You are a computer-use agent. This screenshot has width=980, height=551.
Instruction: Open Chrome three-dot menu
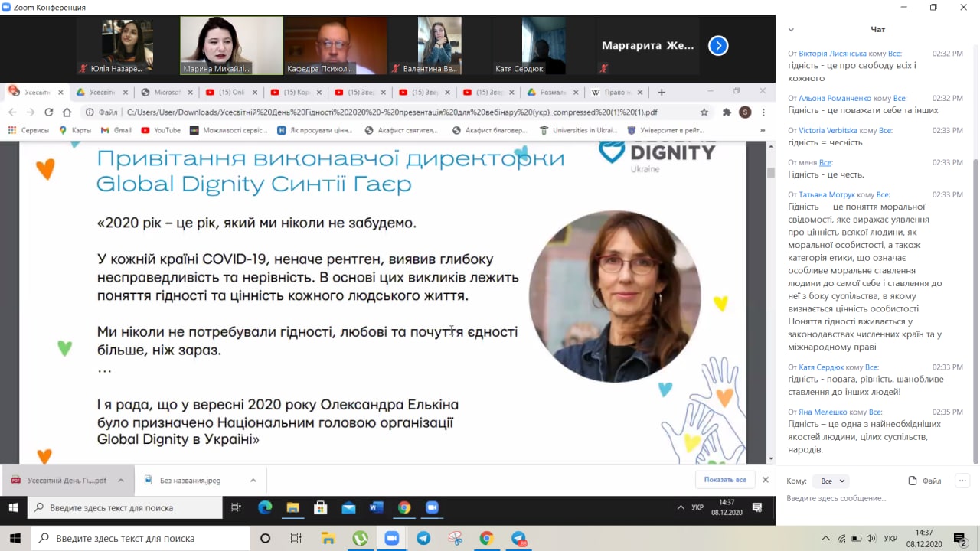(x=763, y=112)
